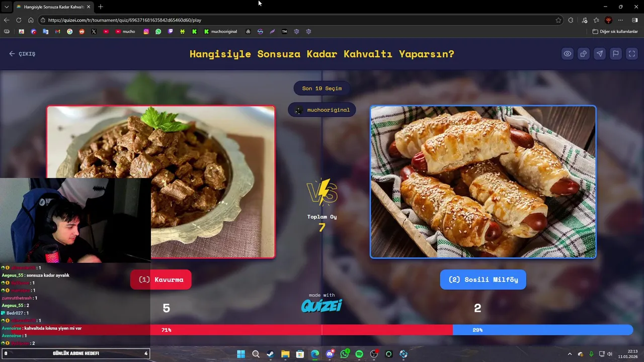Vote with the (1) Kavurma button
Screen dimensions: 644x362
pos(161,280)
